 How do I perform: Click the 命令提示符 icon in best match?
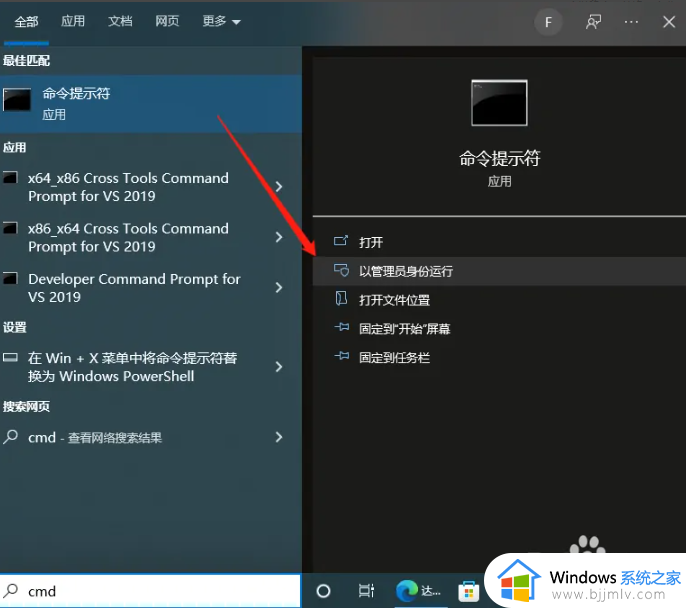(17, 100)
